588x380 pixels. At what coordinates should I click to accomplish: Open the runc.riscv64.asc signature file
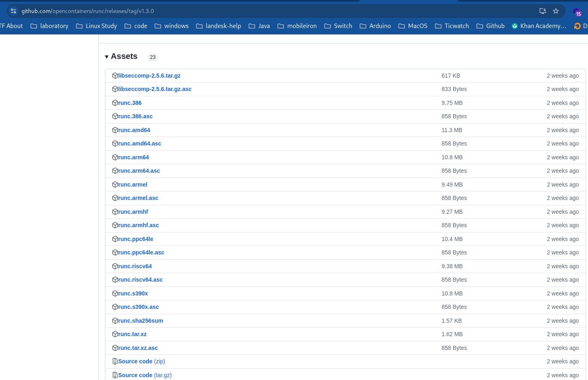click(140, 280)
